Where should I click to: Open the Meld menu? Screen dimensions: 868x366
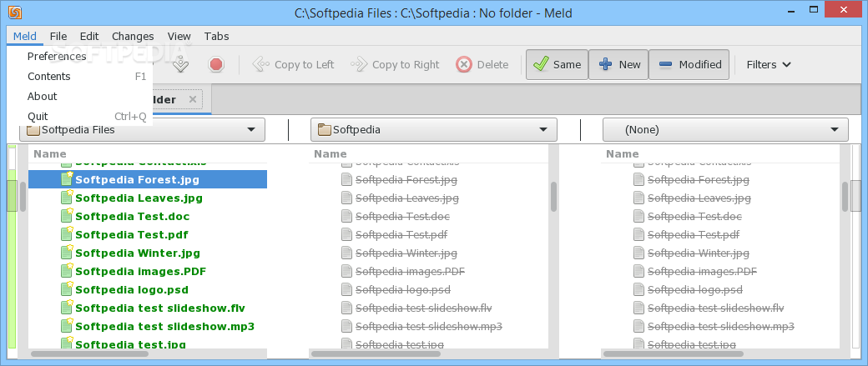click(x=25, y=37)
